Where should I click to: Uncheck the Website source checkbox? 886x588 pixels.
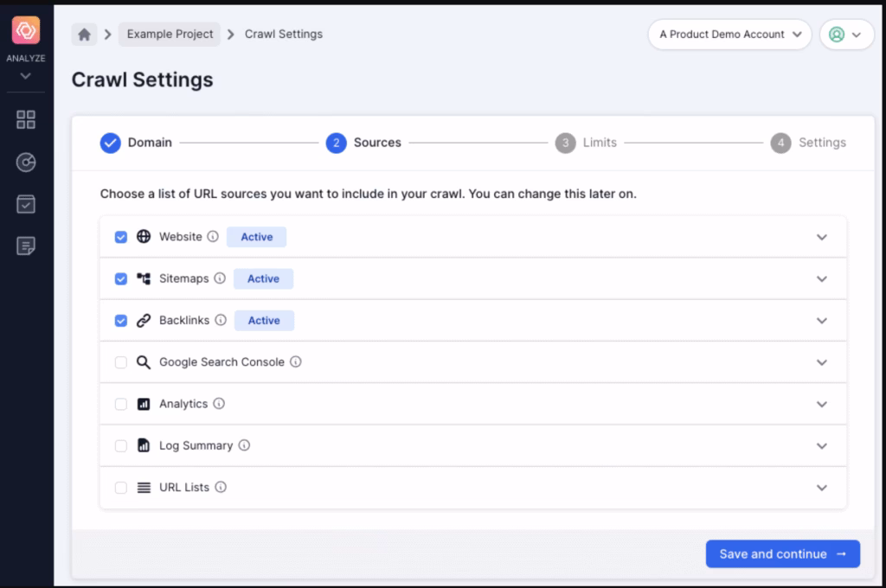tap(121, 237)
